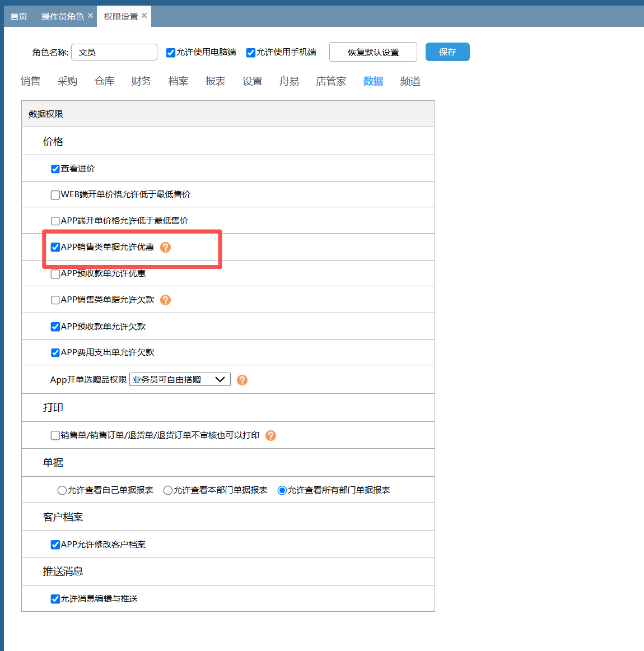Click the 保存 button

pos(447,52)
